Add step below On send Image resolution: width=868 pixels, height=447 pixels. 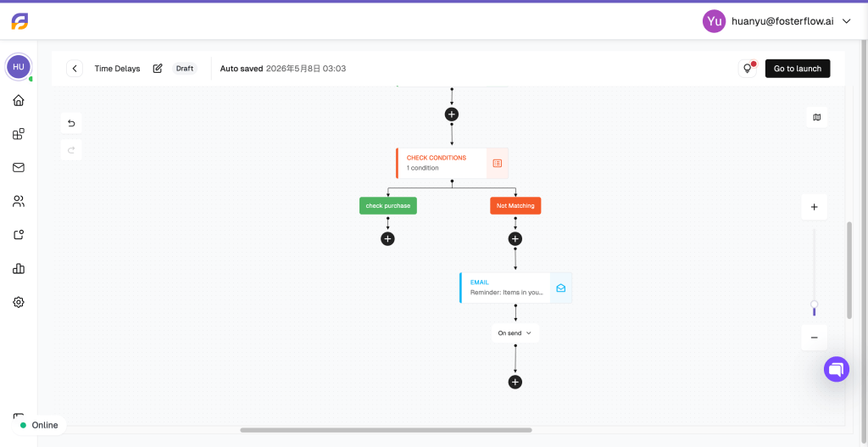tap(515, 383)
